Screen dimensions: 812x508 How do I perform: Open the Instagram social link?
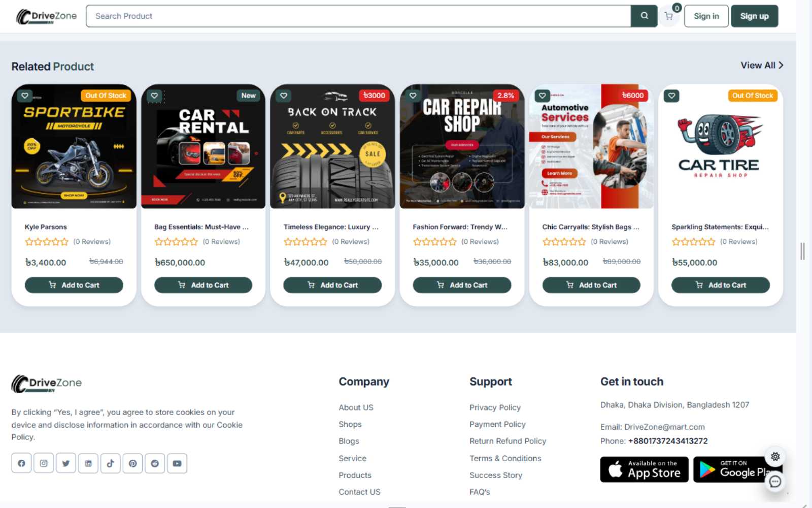tap(44, 463)
